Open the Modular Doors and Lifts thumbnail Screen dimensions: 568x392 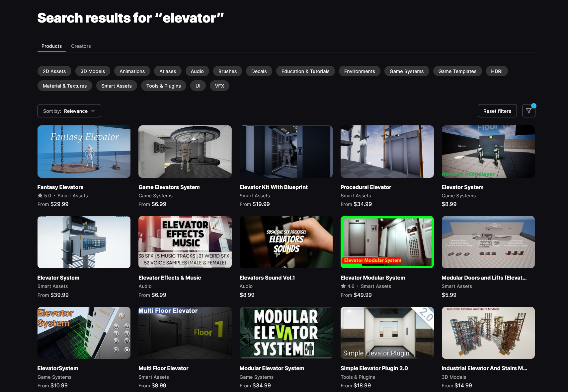point(488,242)
